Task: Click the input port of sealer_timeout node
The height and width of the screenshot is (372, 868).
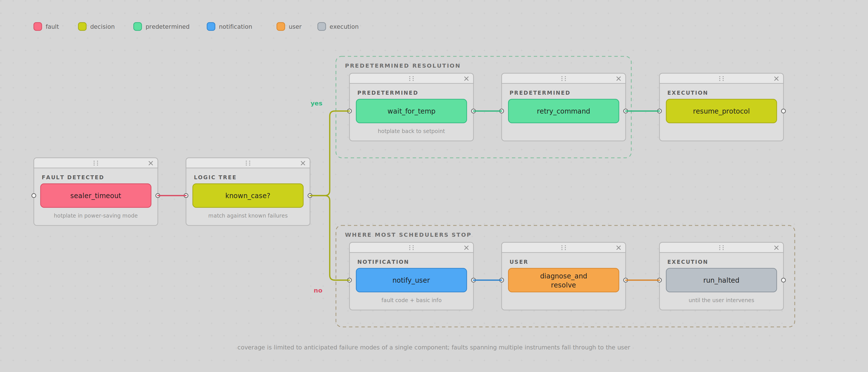Action: (x=34, y=195)
